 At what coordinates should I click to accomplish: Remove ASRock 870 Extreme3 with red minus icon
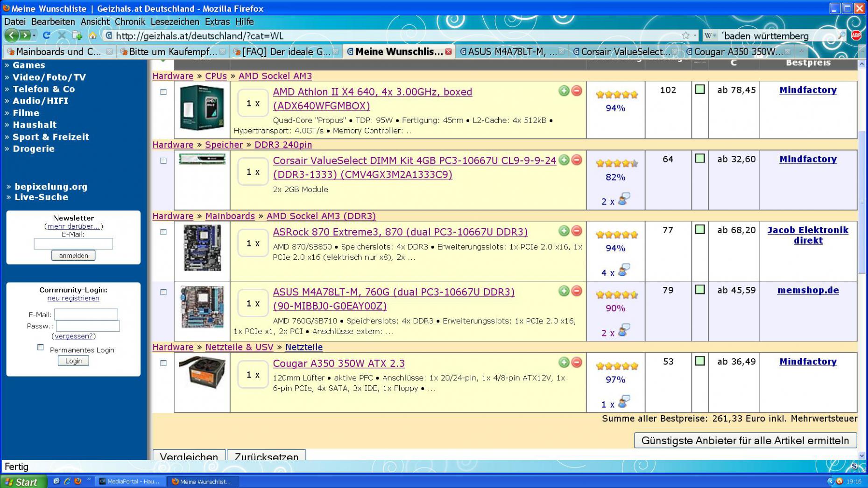tap(577, 231)
